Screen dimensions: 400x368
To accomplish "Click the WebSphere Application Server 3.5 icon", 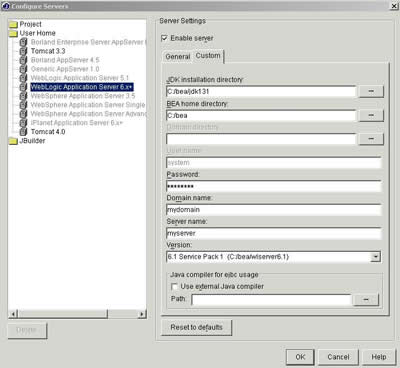I will (x=23, y=96).
